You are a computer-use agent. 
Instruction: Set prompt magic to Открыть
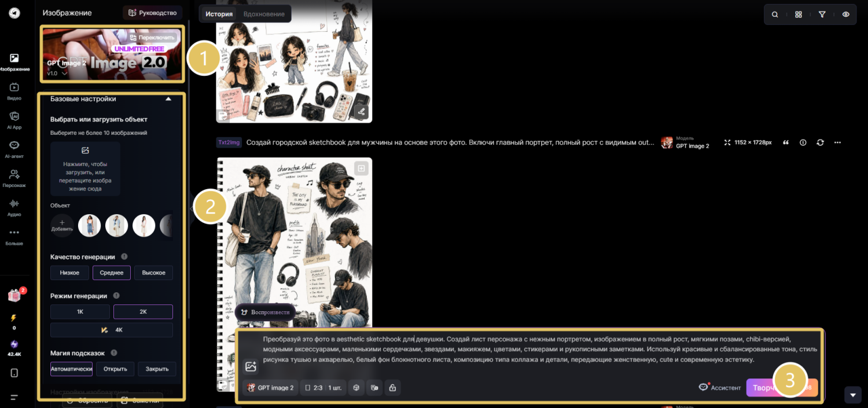pos(115,369)
